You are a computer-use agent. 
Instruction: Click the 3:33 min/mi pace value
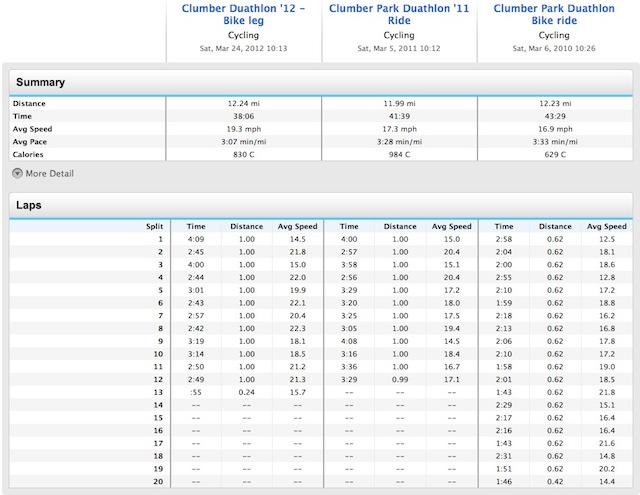(555, 142)
